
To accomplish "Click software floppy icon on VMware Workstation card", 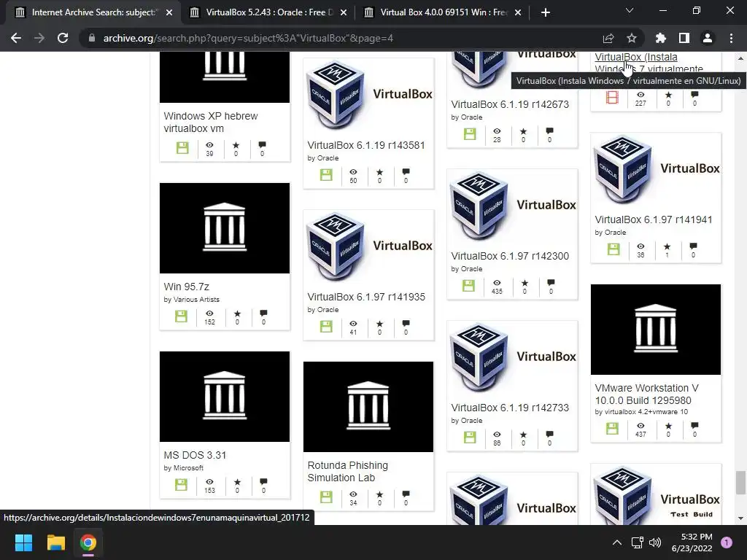I will coord(612,429).
